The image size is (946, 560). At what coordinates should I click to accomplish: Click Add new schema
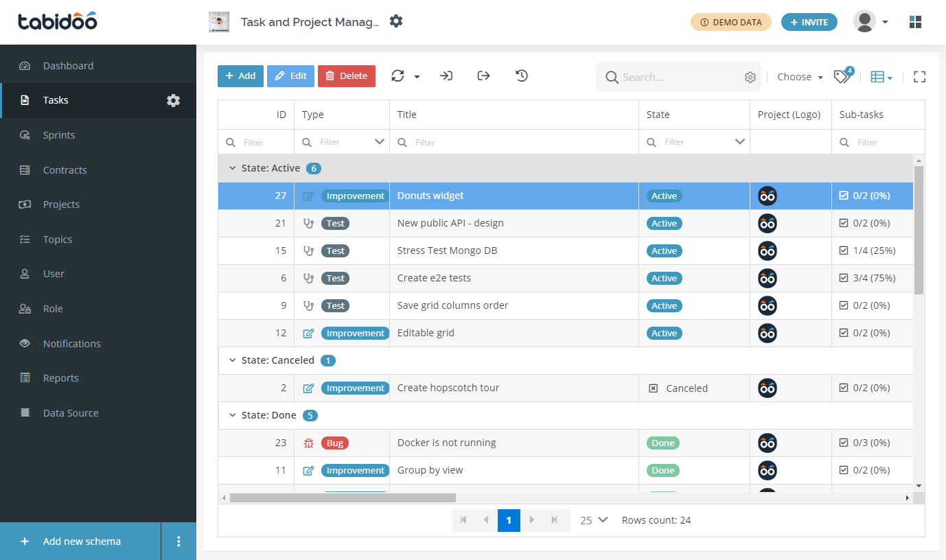pos(80,541)
